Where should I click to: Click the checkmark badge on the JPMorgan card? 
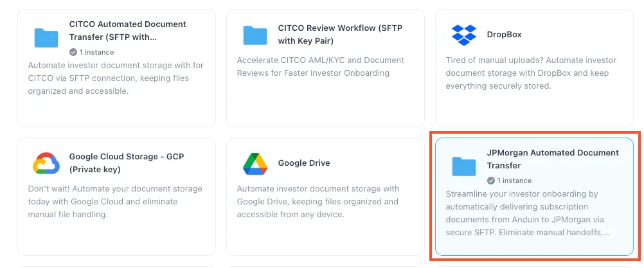[491, 181]
